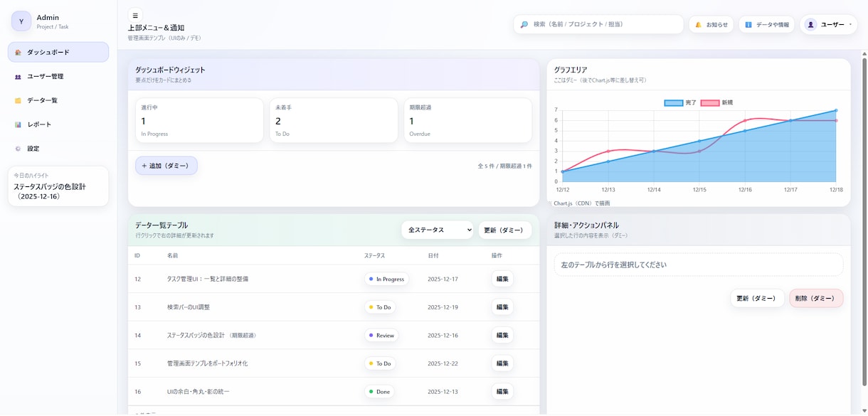Click the ＋追加（ダミー） button

pyautogui.click(x=166, y=166)
